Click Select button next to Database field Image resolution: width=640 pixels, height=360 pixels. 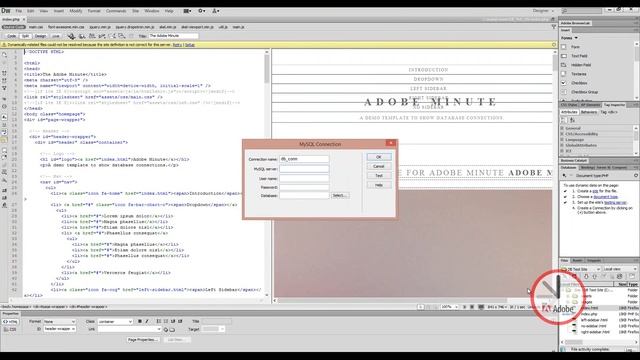(x=340, y=196)
